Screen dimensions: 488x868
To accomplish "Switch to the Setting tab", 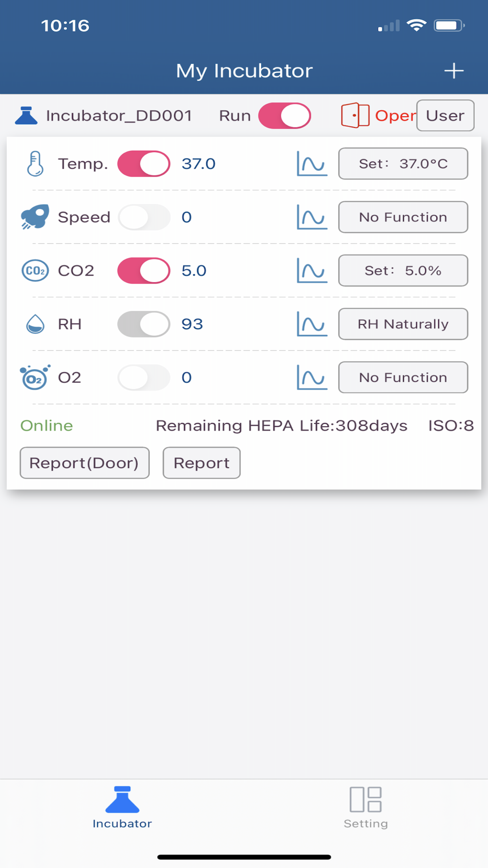I will coord(366,807).
